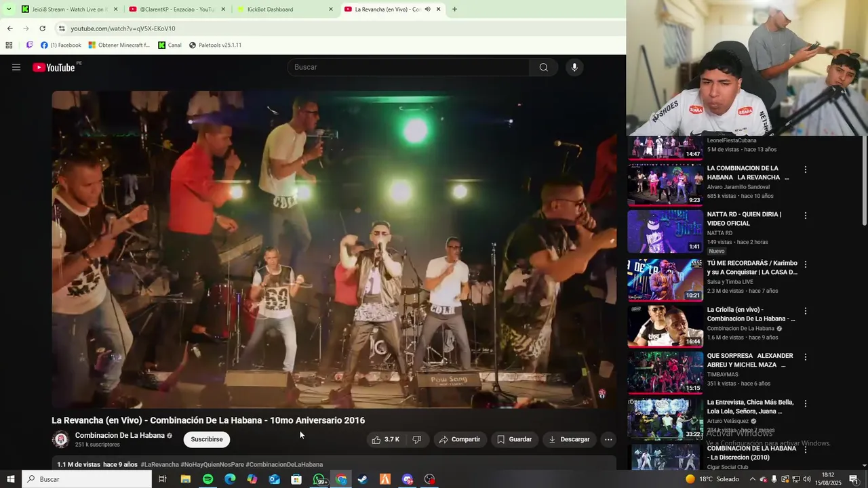The width and height of the screenshot is (868, 488).
Task: Click the Windows taskbar search box
Action: tap(87, 479)
